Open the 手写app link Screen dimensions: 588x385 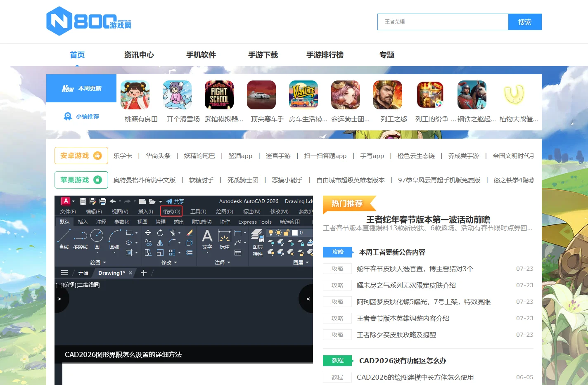372,156
